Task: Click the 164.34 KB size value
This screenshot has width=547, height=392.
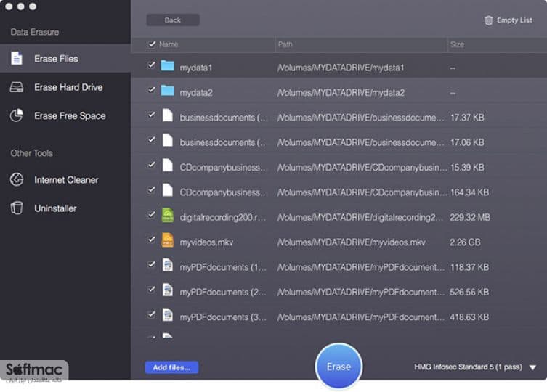Action: [469, 192]
